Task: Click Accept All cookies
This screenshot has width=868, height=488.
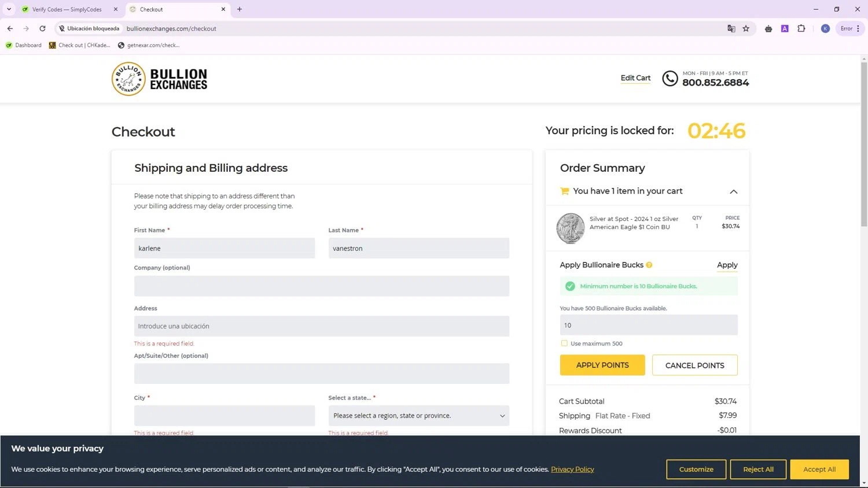Action: tap(819, 469)
